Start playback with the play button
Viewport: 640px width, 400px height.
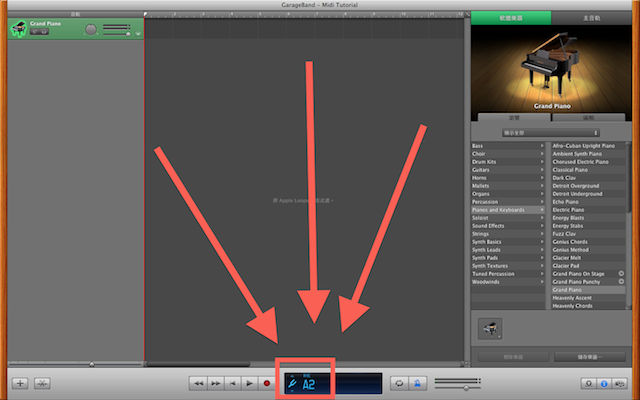point(249,383)
